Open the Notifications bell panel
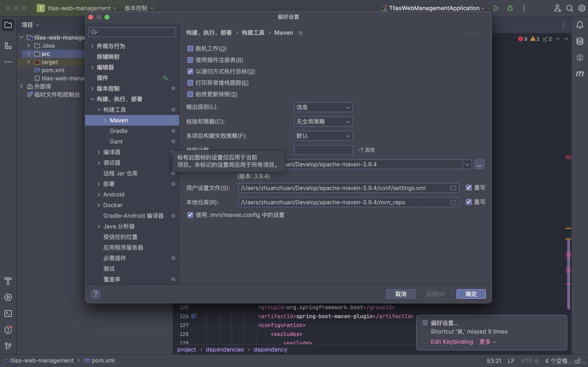This screenshot has height=367, width=588. click(580, 24)
